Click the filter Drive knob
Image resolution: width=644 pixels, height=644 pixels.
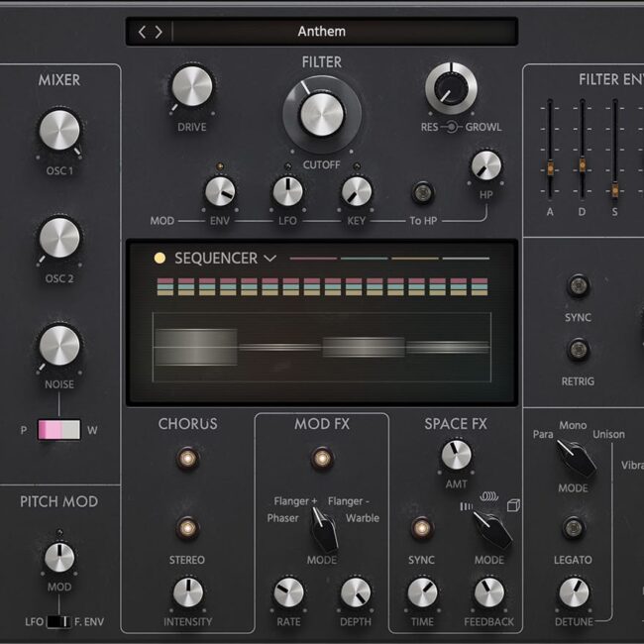click(192, 88)
